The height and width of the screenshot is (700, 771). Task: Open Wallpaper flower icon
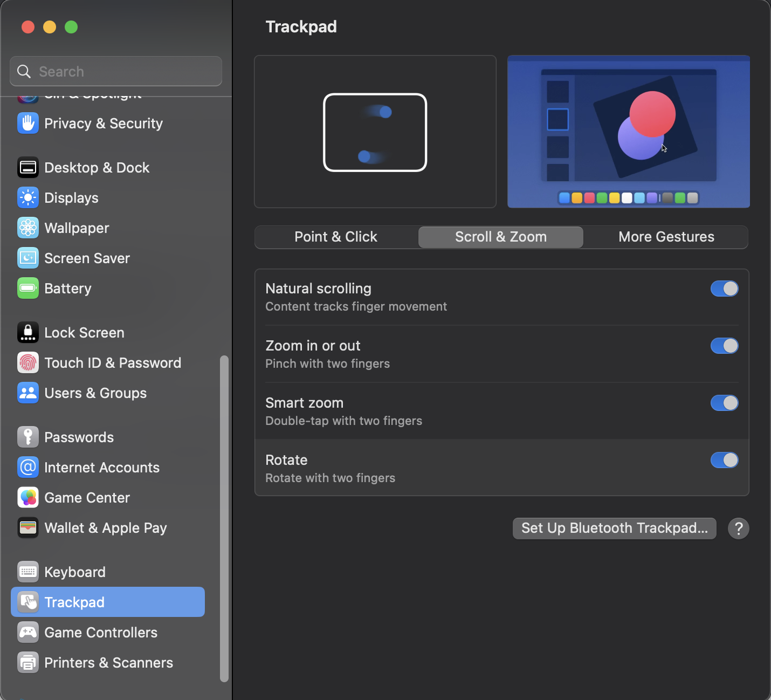coord(27,228)
